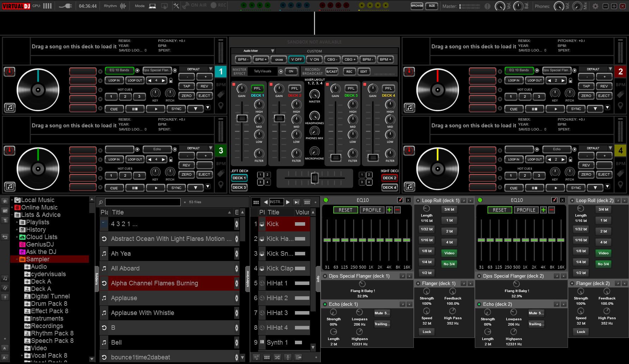The height and width of the screenshot is (364, 629).
Task: Select the Sampler folder in tree
Action: pyautogui.click(x=38, y=259)
